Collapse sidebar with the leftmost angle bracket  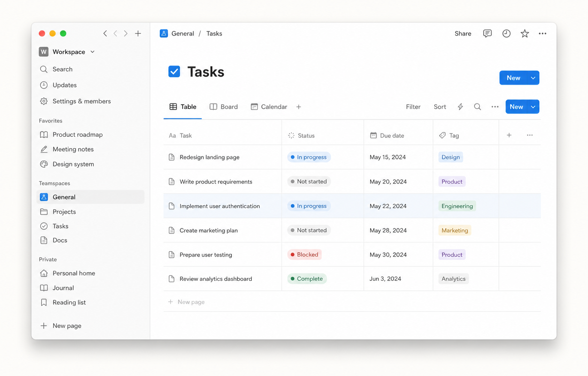point(105,33)
